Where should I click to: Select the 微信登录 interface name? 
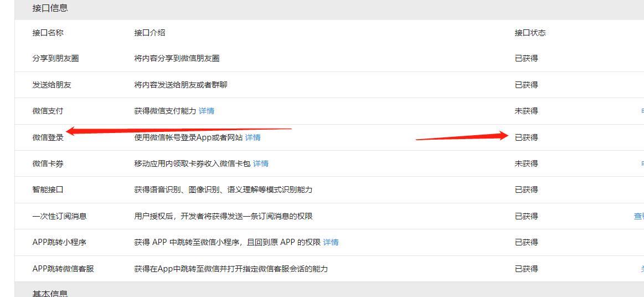(48, 137)
